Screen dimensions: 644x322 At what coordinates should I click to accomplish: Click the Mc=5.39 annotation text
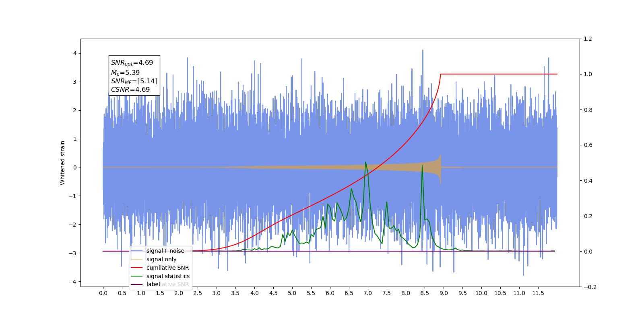pos(125,72)
